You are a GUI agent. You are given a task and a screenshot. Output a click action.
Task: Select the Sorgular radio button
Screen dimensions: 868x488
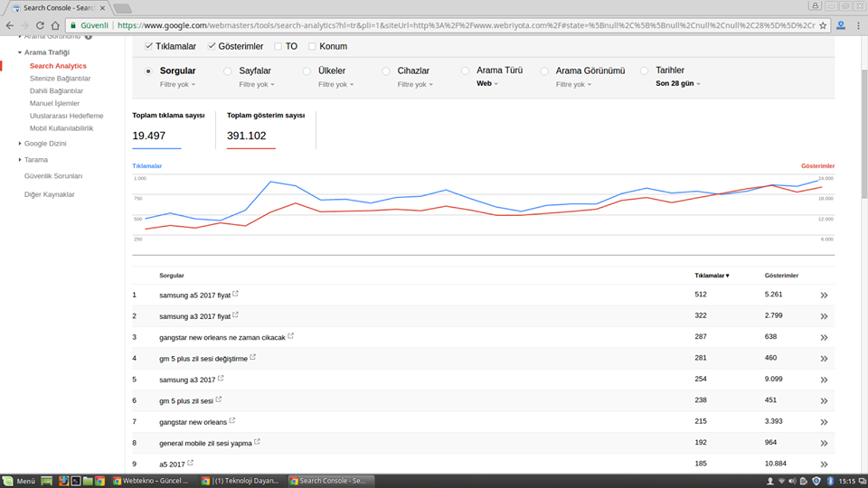click(148, 70)
